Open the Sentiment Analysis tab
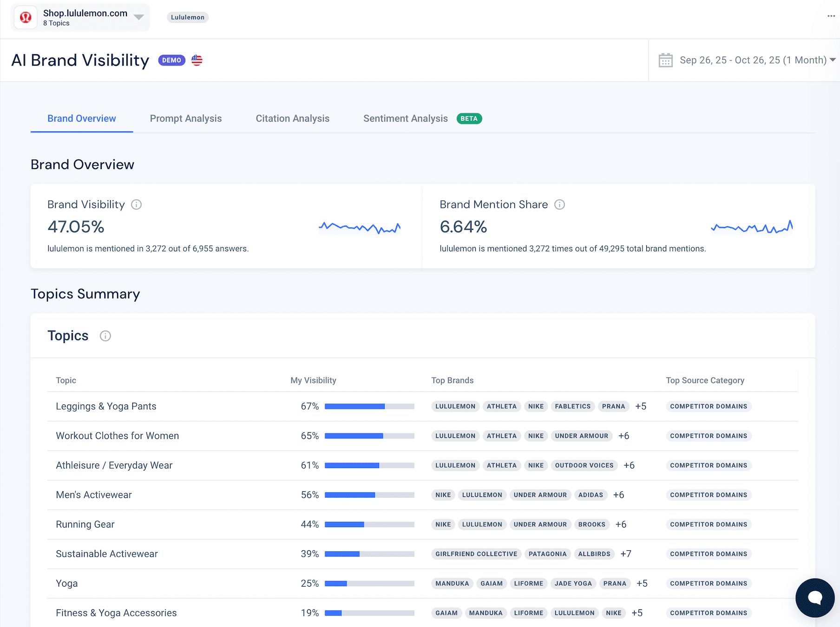 click(x=405, y=118)
